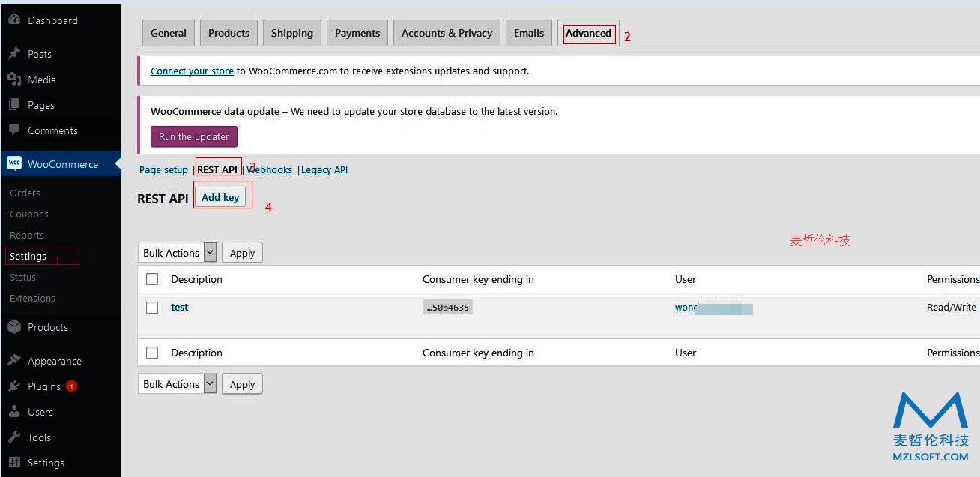The height and width of the screenshot is (477, 980).
Task: Open Settings in WooCommerce submenu
Action: coord(28,256)
